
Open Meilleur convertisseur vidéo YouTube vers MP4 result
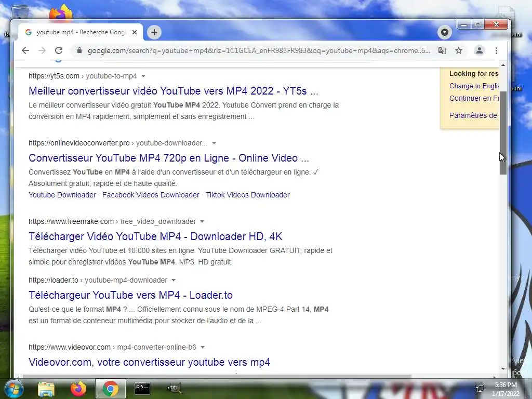[174, 91]
